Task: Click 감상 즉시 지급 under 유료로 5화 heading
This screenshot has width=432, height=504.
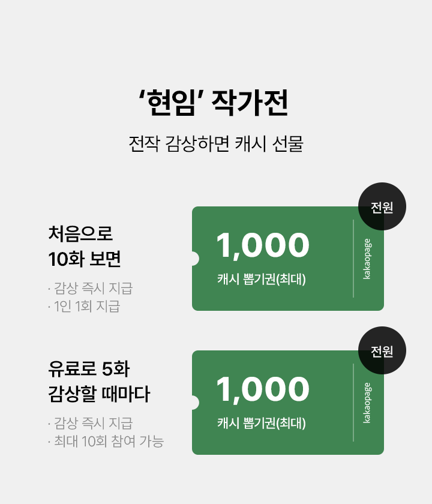Action: [x=90, y=424]
